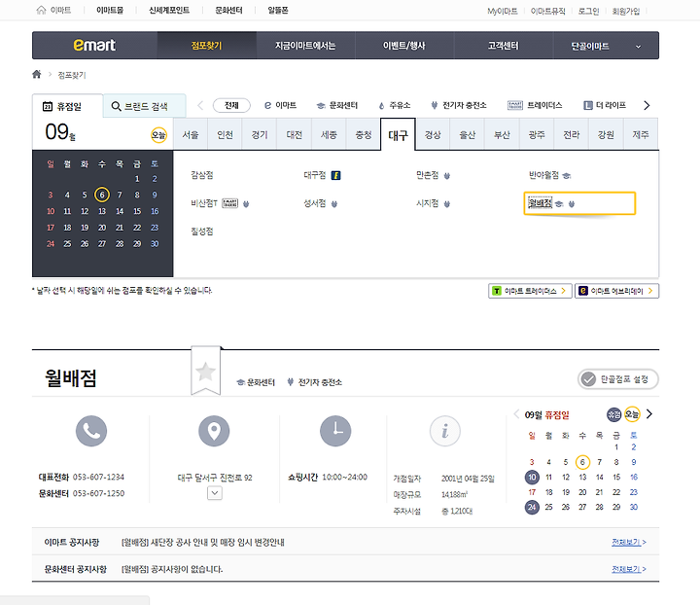Click the star bookmark ribbon beside 월배점

(206, 371)
